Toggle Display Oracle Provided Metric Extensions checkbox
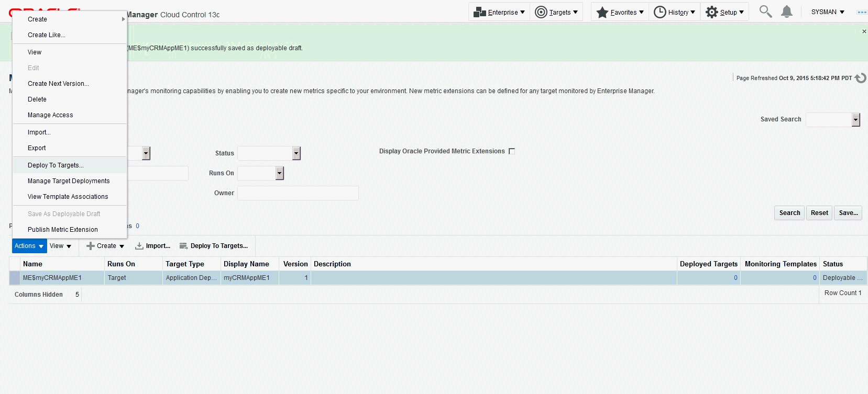 click(x=512, y=151)
